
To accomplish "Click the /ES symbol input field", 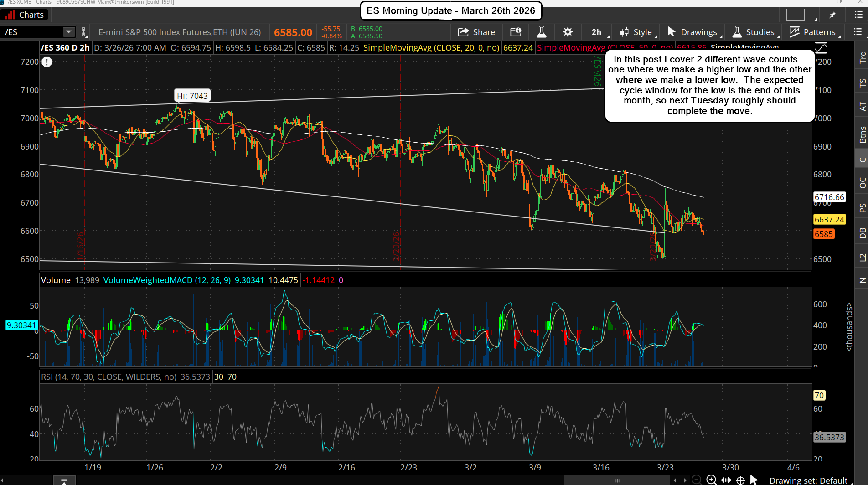I will 32,32.
